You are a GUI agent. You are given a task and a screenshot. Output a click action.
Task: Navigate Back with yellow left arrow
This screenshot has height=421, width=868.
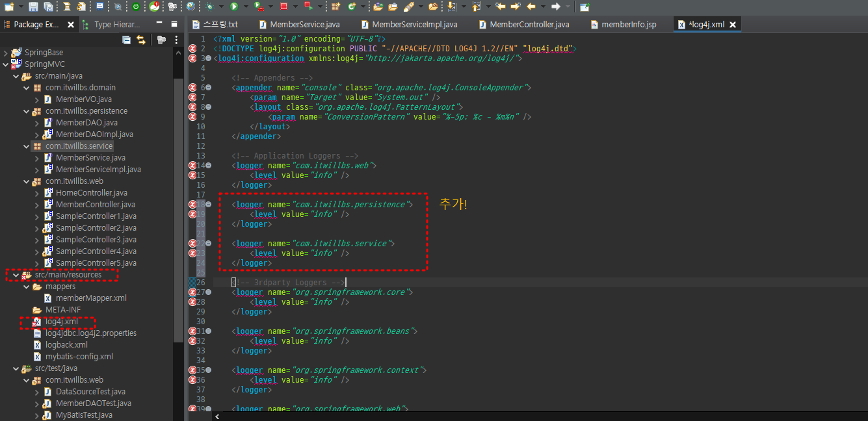coord(531,6)
